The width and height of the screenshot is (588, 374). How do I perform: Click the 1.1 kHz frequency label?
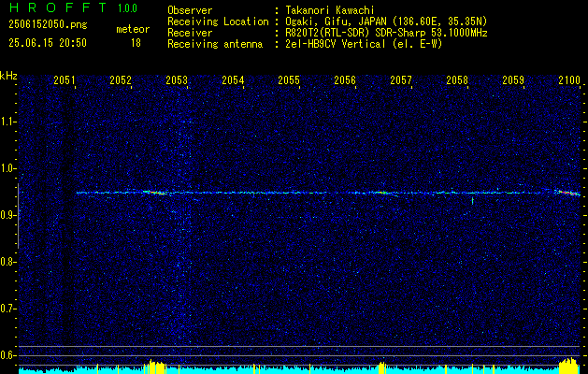(7, 122)
